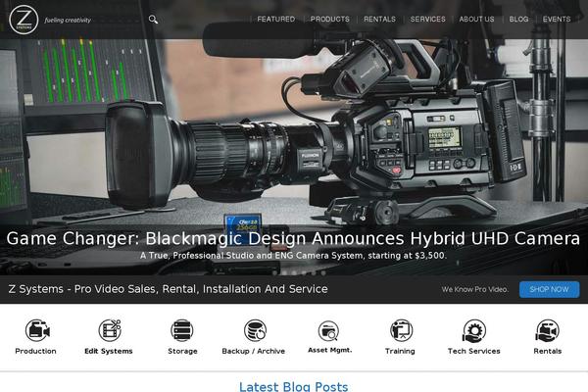The width and height of the screenshot is (588, 392).
Task: Open the Services menu
Action: [427, 20]
